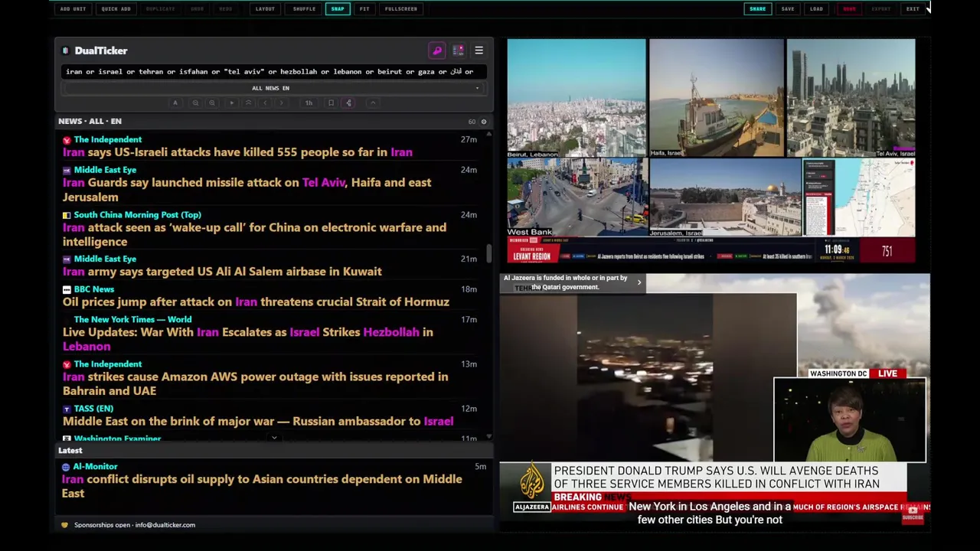Open the DualTicker hamburger menu
This screenshot has width=980, height=551.
[x=479, y=51]
